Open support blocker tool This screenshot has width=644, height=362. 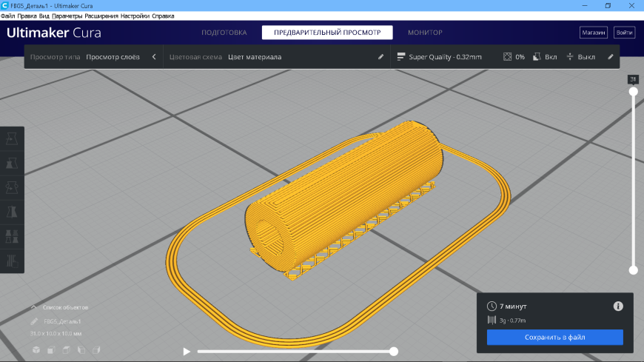(12, 261)
